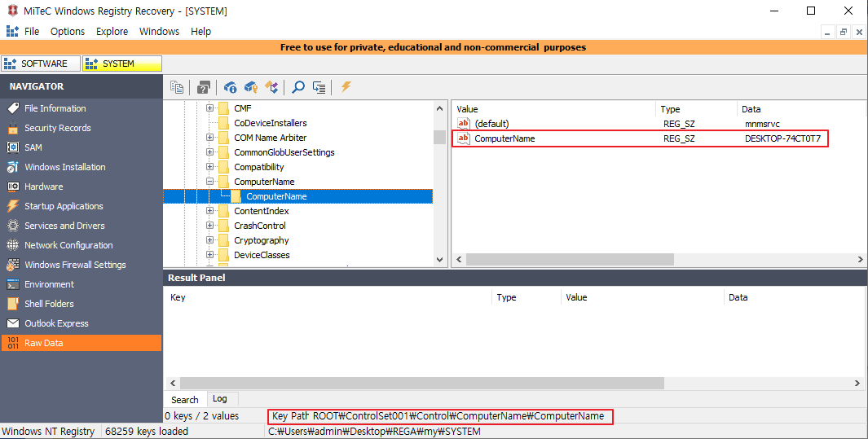
Task: Open key information from the toolbar
Action: (231, 87)
